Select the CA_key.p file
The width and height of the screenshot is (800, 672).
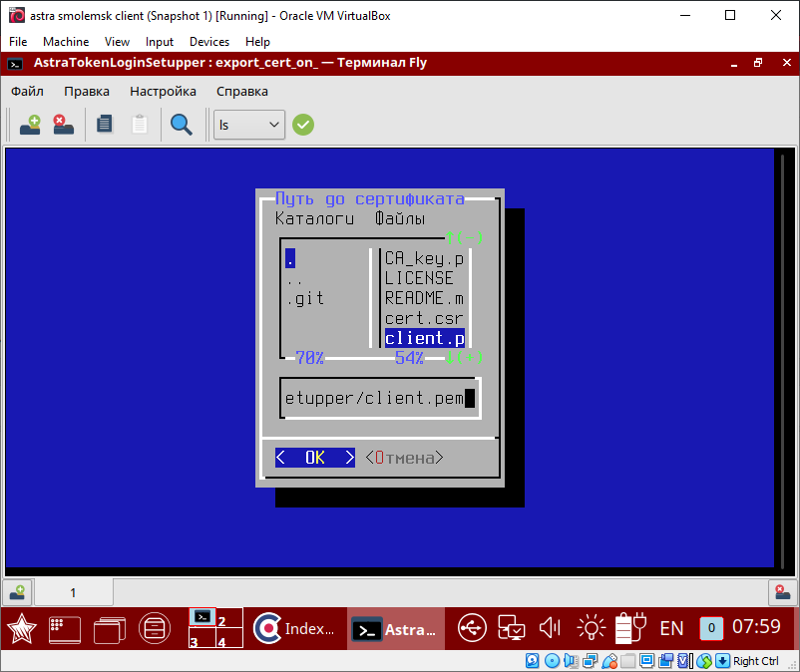pyautogui.click(x=424, y=258)
